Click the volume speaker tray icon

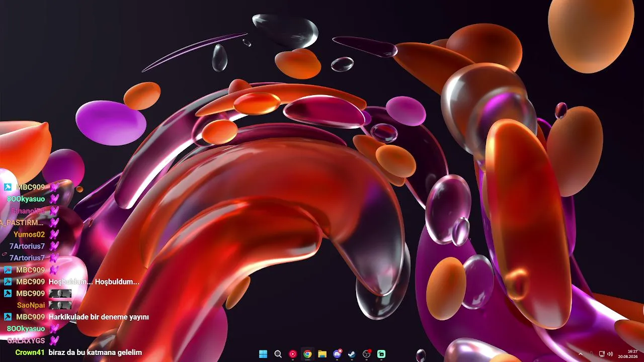pyautogui.click(x=610, y=354)
